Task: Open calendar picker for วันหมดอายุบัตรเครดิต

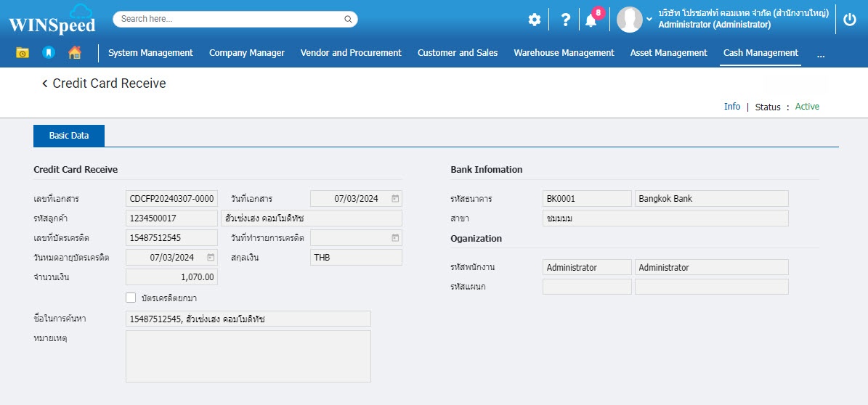Action: (211, 257)
